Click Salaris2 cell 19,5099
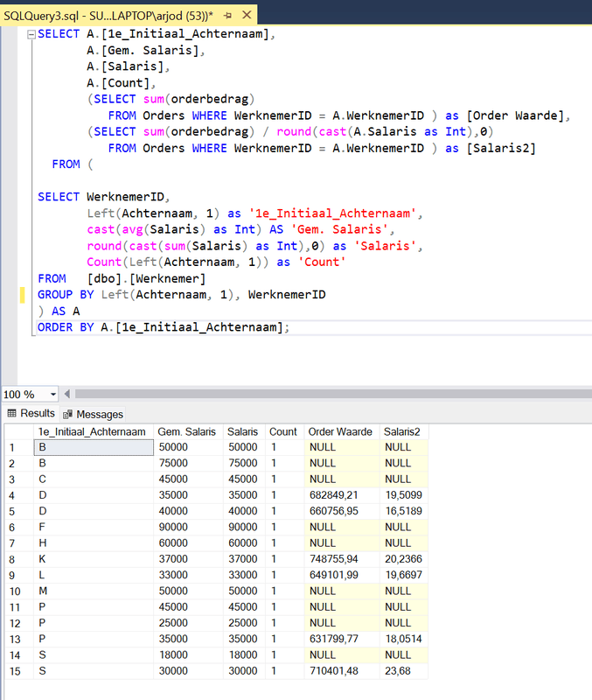592x700 pixels. [x=404, y=495]
